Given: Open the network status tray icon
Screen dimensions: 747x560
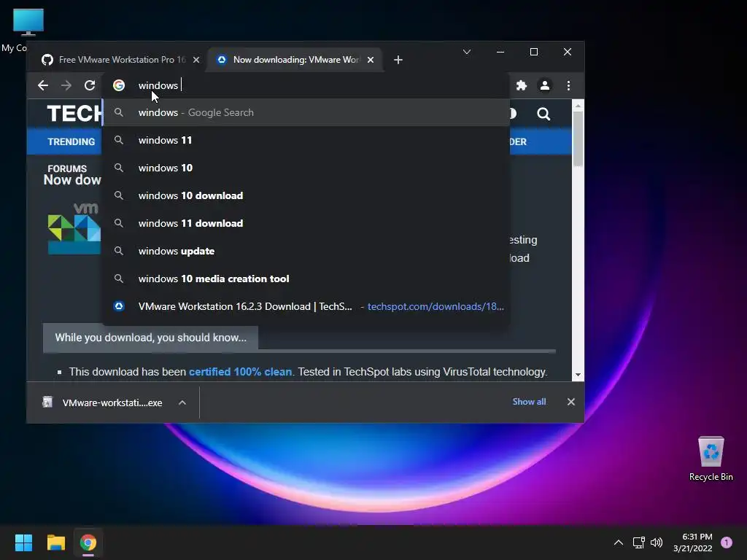Looking at the screenshot, I should click(638, 542).
